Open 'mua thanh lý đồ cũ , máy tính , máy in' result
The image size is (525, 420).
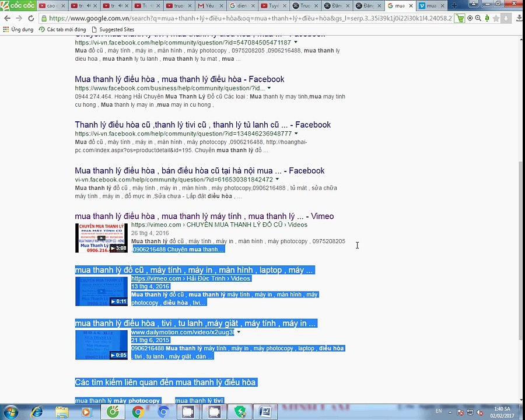[x=194, y=270]
